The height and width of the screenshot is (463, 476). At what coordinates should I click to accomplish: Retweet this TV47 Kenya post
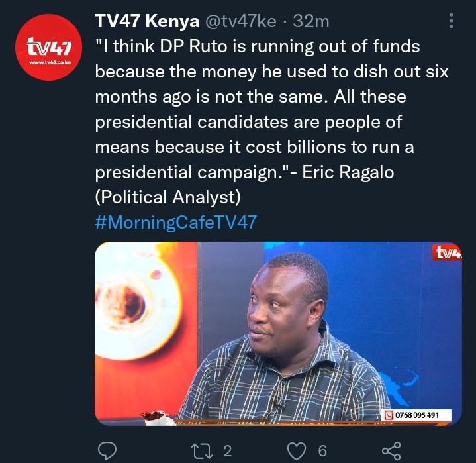[201, 451]
